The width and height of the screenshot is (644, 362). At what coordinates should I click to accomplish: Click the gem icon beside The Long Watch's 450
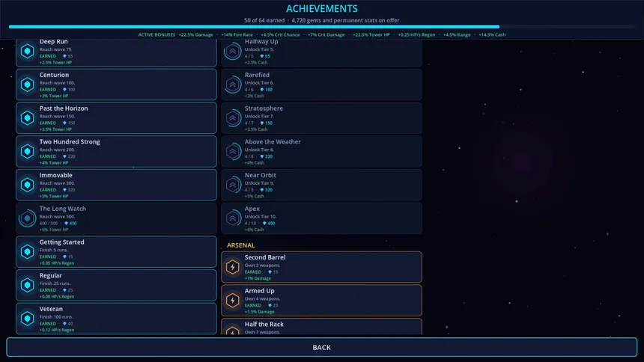tap(66, 224)
